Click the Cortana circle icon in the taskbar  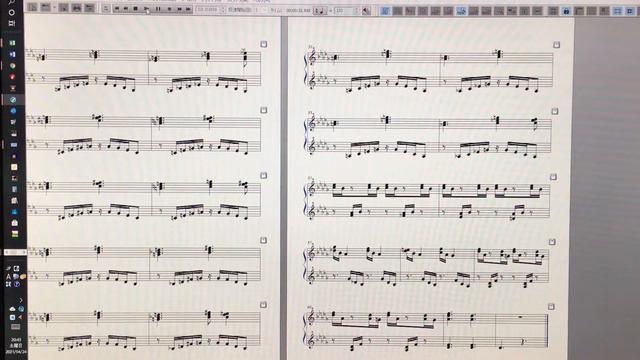tap(11, 12)
